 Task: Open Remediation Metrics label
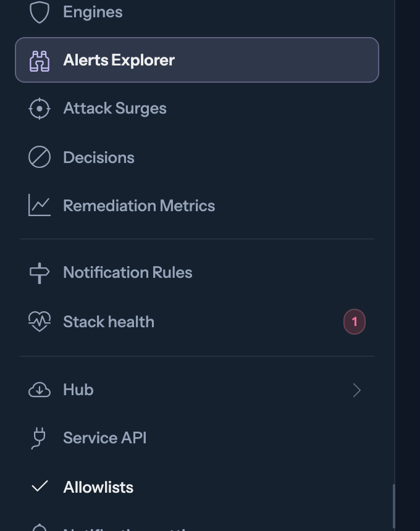point(139,206)
